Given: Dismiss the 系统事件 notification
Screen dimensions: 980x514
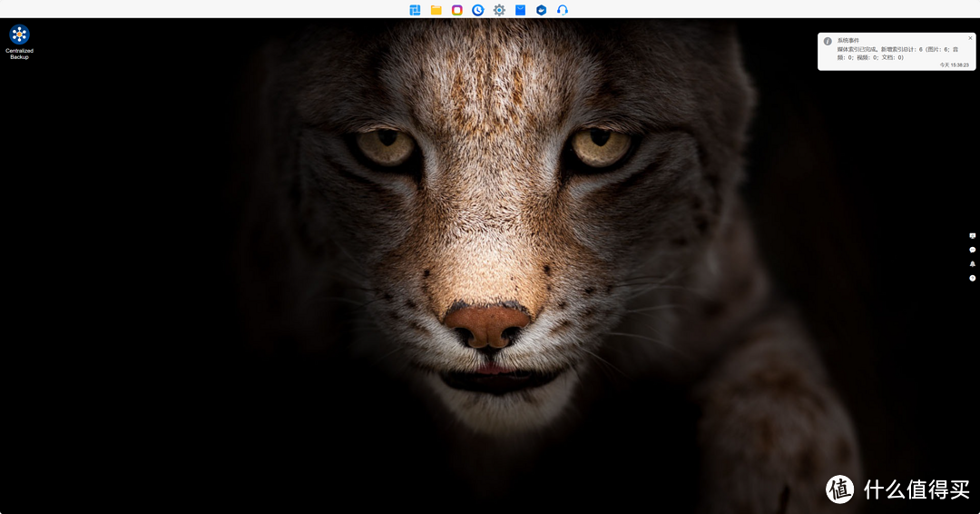Looking at the screenshot, I should click(970, 38).
